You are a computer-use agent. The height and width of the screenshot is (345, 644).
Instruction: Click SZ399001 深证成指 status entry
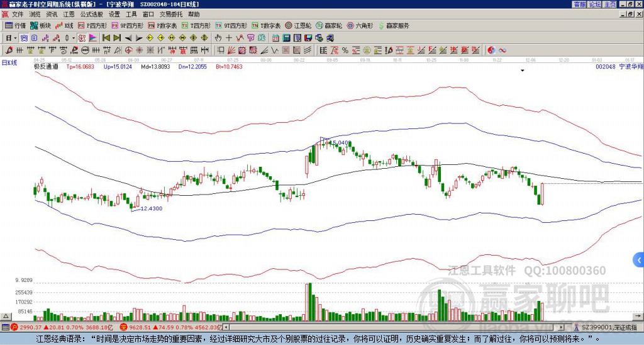pyautogui.click(x=609, y=327)
